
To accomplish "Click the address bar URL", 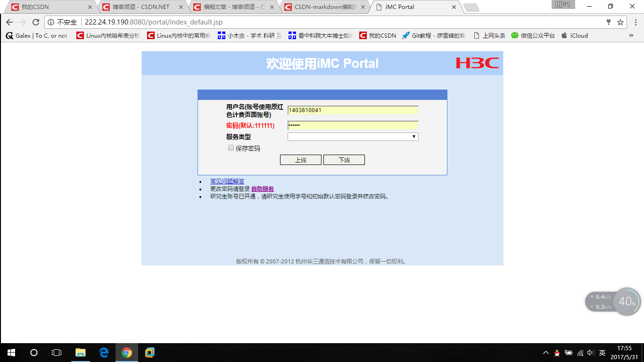I will (154, 22).
